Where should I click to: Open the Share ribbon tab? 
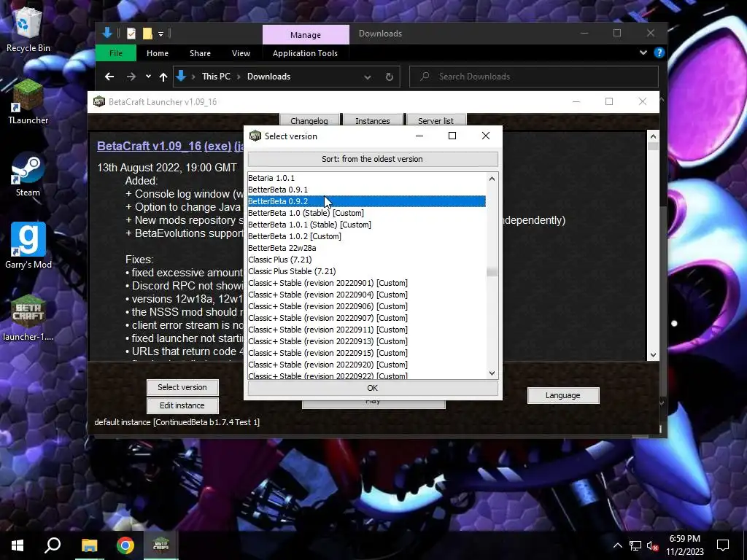point(200,53)
